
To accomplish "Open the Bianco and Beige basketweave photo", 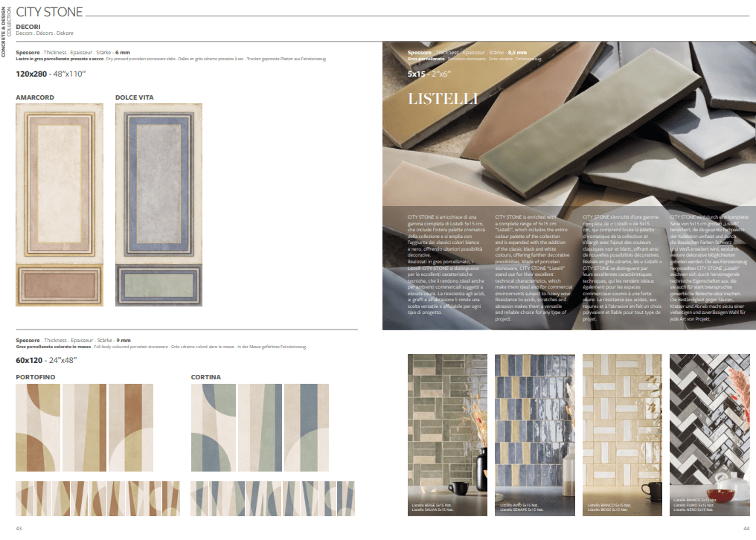I will 621,435.
